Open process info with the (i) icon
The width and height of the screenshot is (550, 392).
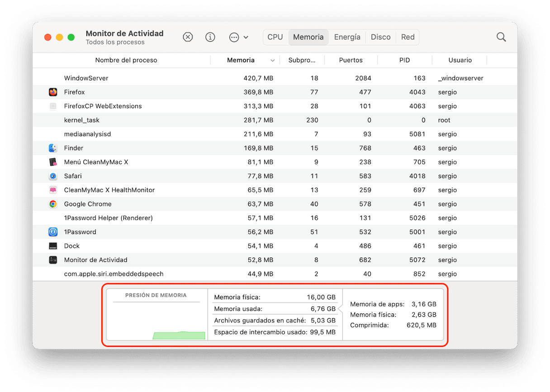pos(210,37)
